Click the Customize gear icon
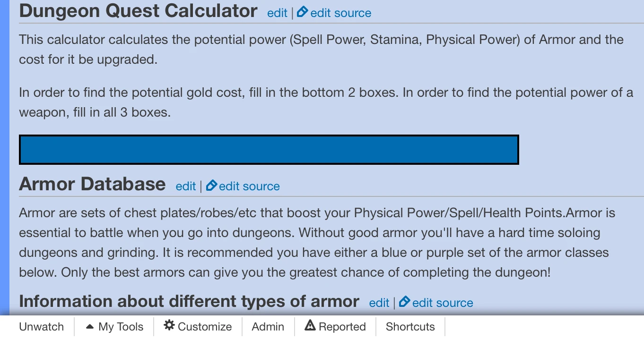Image resolution: width=644 pixels, height=339 pixels. click(169, 326)
